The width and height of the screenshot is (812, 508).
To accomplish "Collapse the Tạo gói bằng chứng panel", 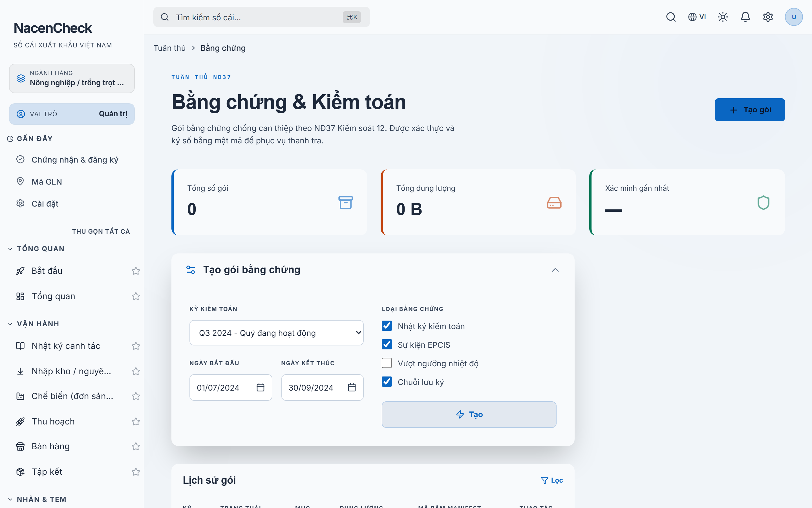I will 555,270.
